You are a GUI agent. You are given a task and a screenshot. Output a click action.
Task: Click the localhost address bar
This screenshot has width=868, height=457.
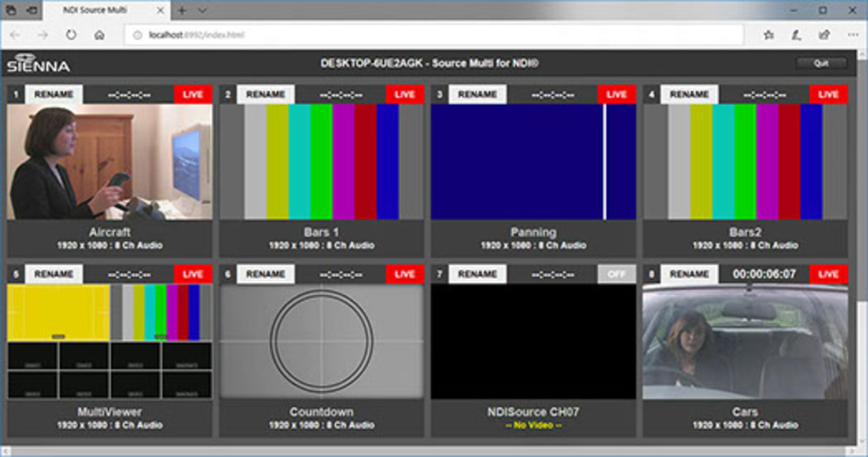pyautogui.click(x=433, y=35)
